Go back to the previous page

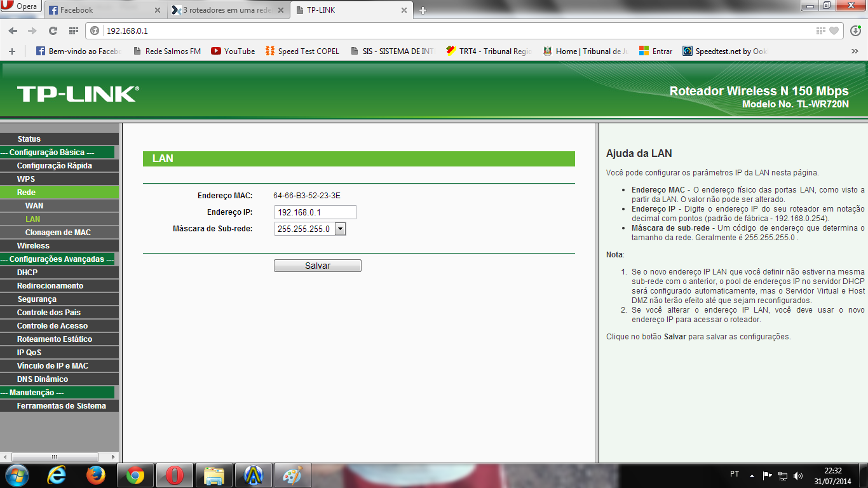[13, 30]
